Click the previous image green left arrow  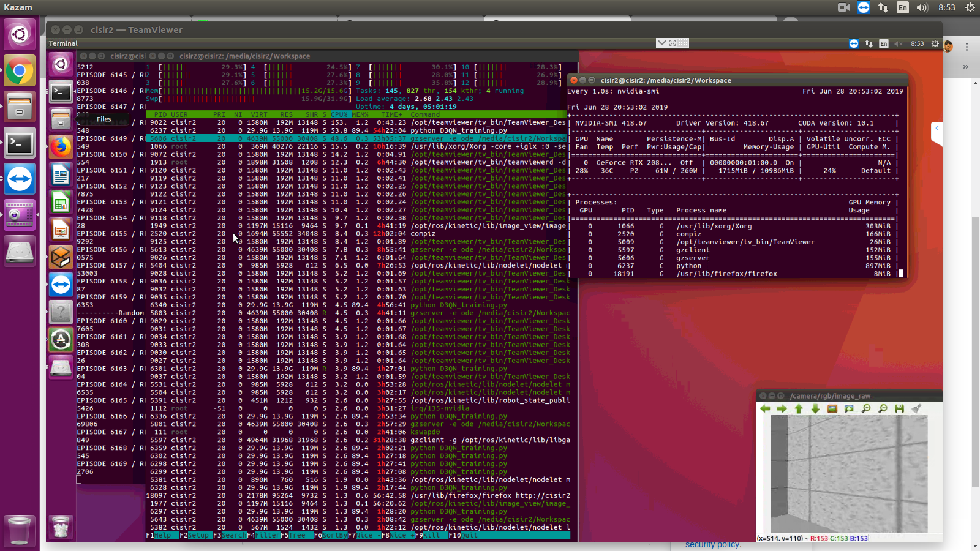click(765, 409)
